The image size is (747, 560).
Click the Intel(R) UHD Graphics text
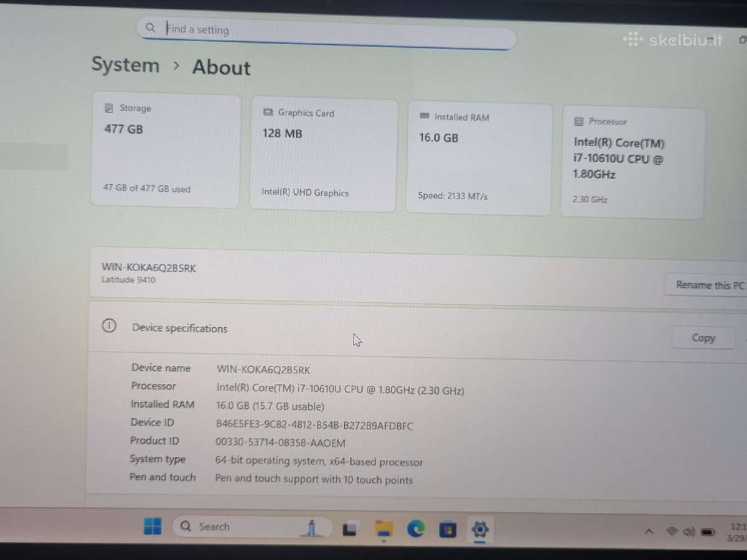coord(305,193)
